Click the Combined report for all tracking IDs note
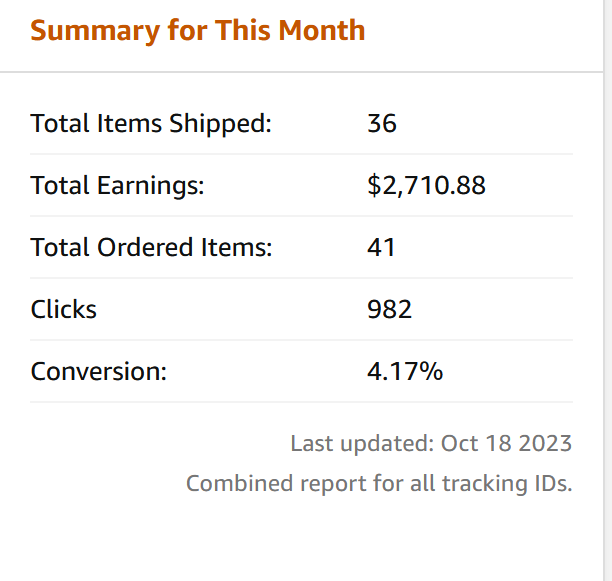 point(379,484)
